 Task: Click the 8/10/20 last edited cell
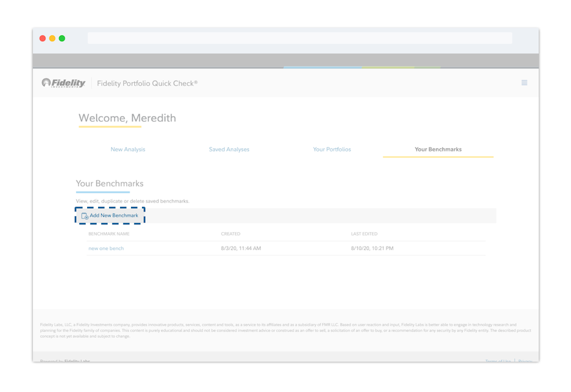click(x=372, y=248)
